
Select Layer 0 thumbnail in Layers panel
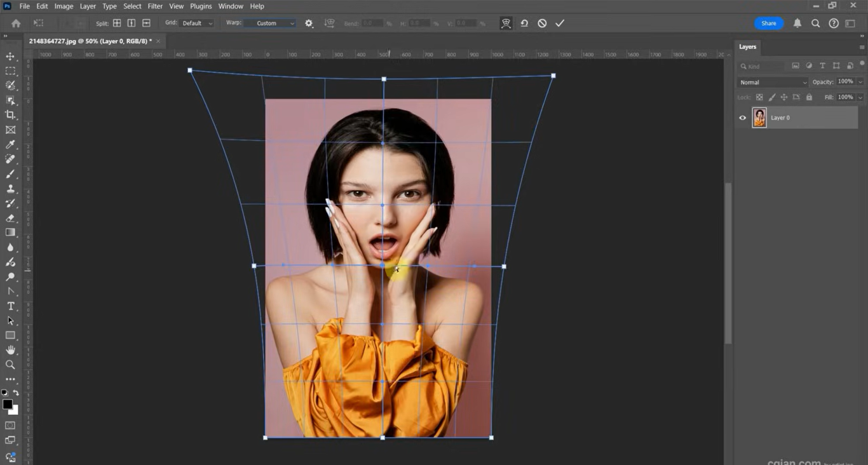pos(759,118)
